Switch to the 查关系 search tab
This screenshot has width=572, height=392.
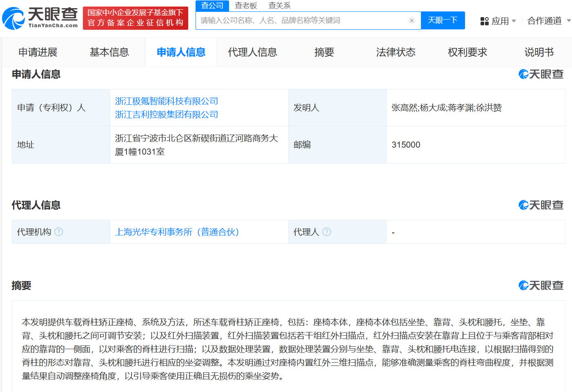point(279,6)
